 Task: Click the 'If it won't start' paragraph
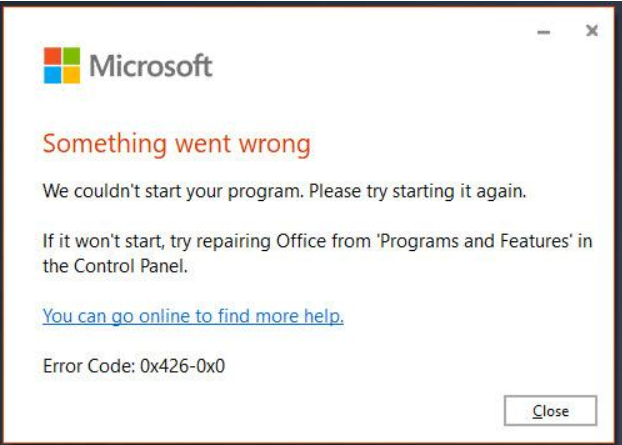coord(317,253)
